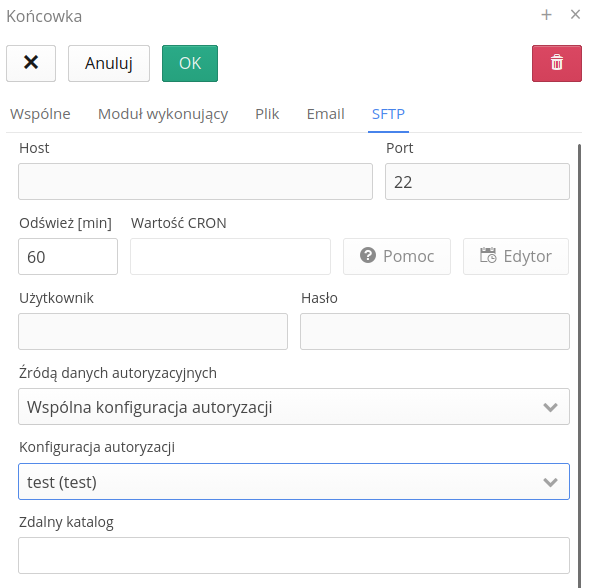This screenshot has height=588, width=593.
Task: Click the vertical scrollbar on right
Action: click(x=579, y=365)
